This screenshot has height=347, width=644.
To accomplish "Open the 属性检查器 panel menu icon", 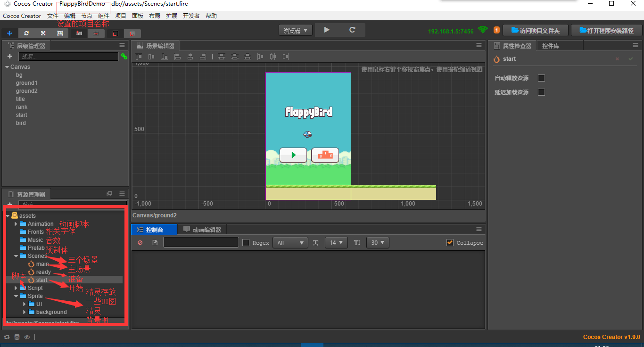I will point(635,45).
